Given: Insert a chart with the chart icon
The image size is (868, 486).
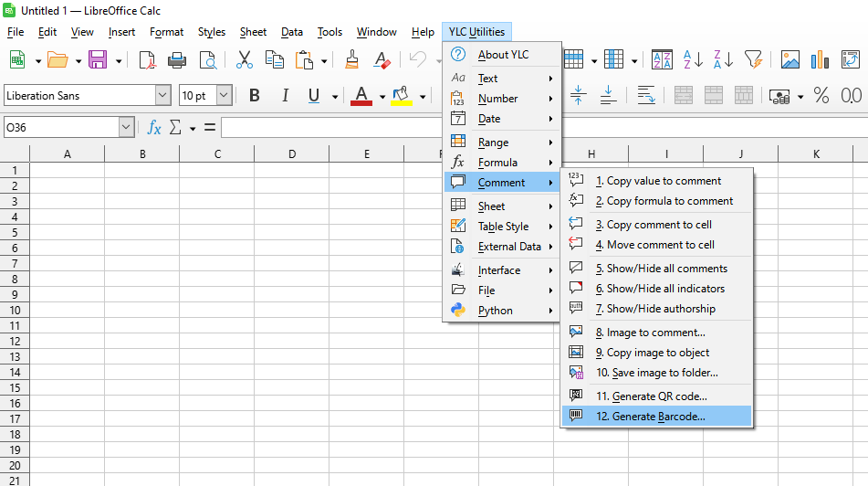Looking at the screenshot, I should pyautogui.click(x=821, y=60).
